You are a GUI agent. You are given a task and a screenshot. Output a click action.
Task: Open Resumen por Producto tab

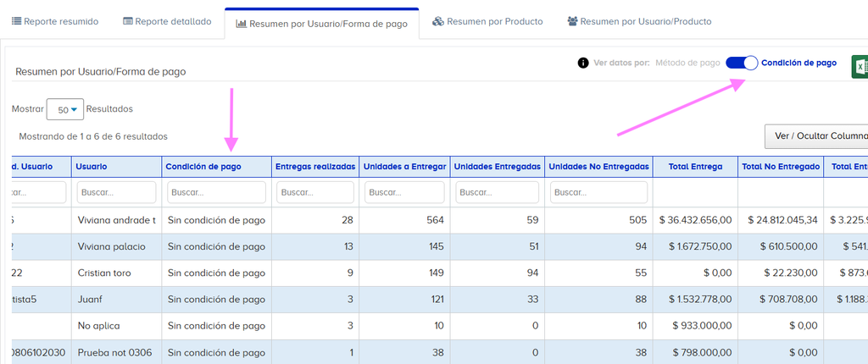pos(487,21)
